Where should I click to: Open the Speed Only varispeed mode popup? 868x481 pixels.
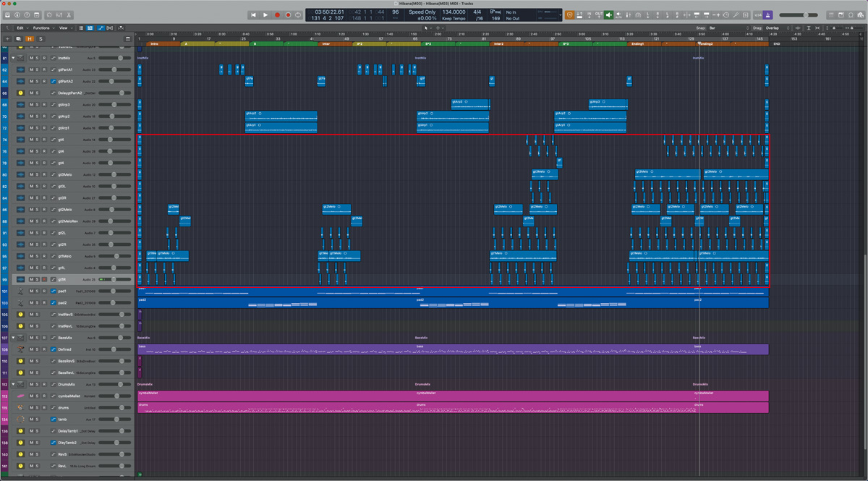[422, 12]
